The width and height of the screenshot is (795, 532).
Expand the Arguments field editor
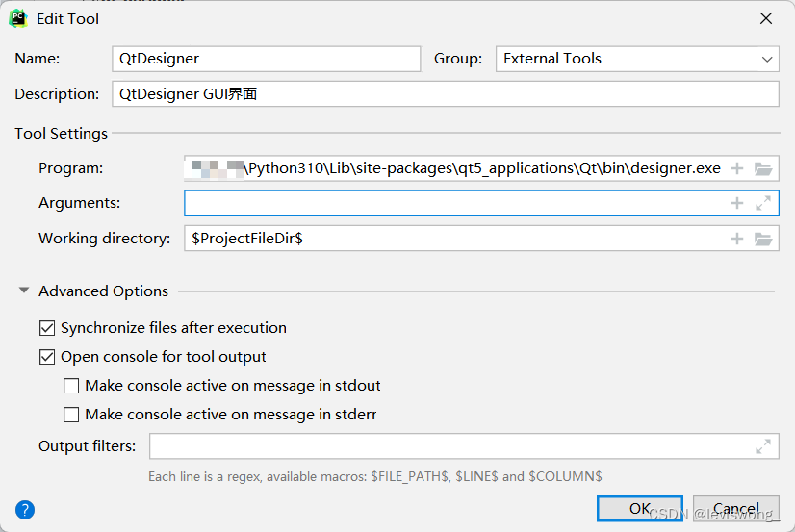763,203
